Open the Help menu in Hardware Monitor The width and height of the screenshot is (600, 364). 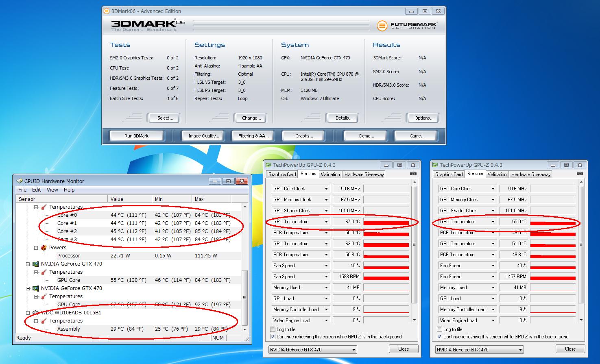coord(69,190)
